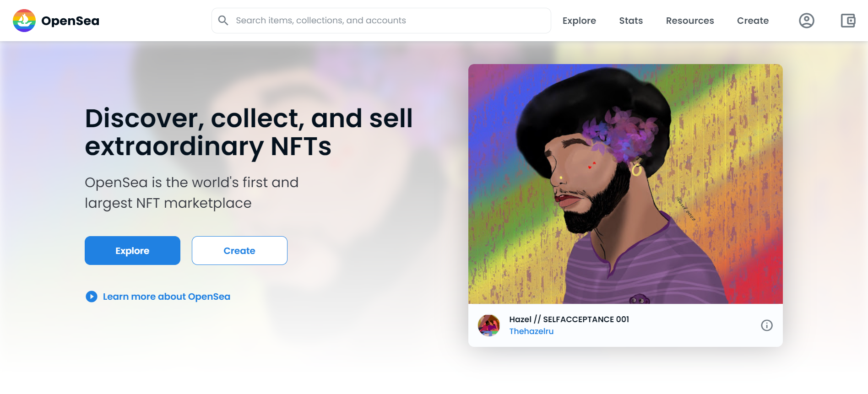This screenshot has height=394, width=868.
Task: Click the OpenSea ship logo icon
Action: pos(24,21)
